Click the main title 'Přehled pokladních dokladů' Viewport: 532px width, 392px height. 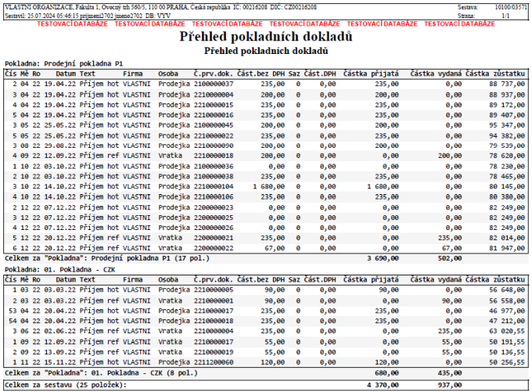point(266,37)
